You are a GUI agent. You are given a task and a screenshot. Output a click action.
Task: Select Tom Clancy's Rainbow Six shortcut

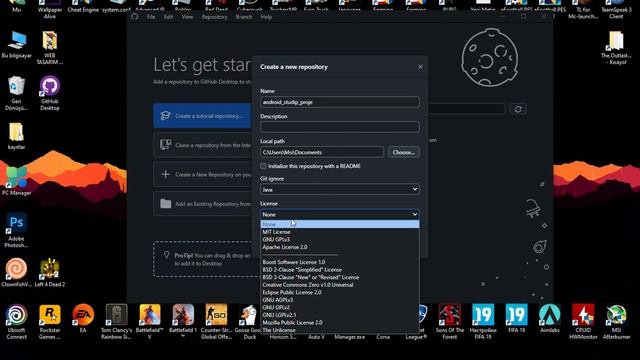point(116,322)
